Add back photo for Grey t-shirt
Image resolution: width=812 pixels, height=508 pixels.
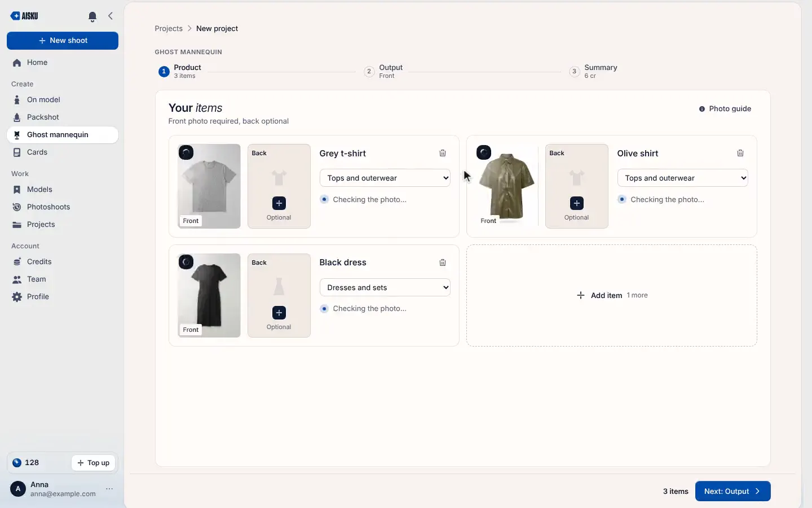(x=279, y=203)
